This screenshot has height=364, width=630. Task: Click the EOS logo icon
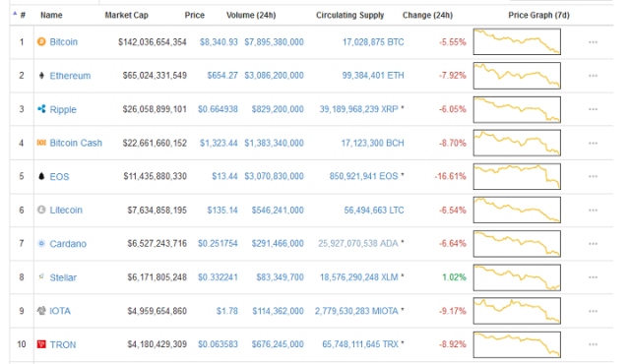[41, 176]
